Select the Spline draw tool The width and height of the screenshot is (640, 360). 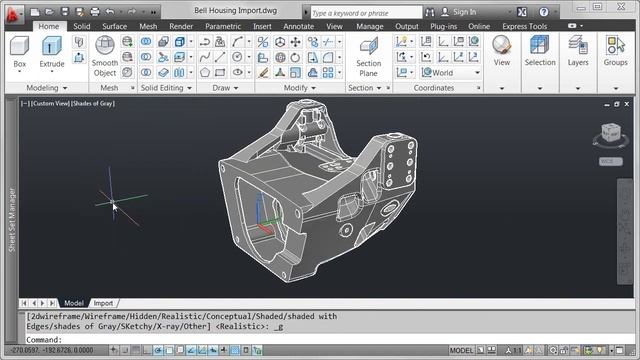[x=204, y=57]
